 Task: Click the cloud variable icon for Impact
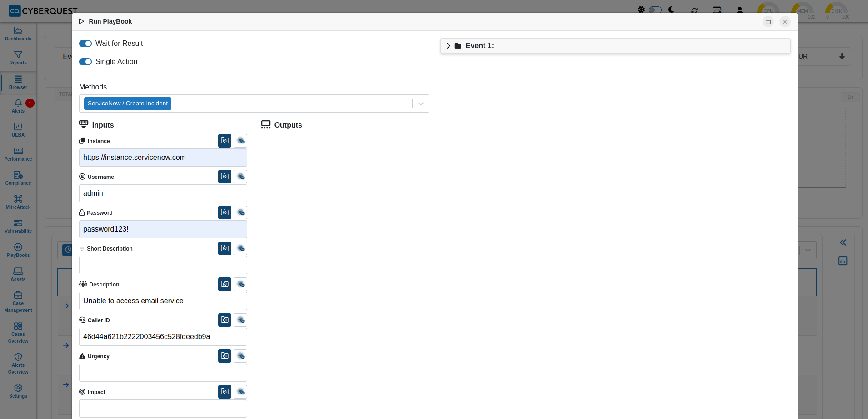pos(240,392)
